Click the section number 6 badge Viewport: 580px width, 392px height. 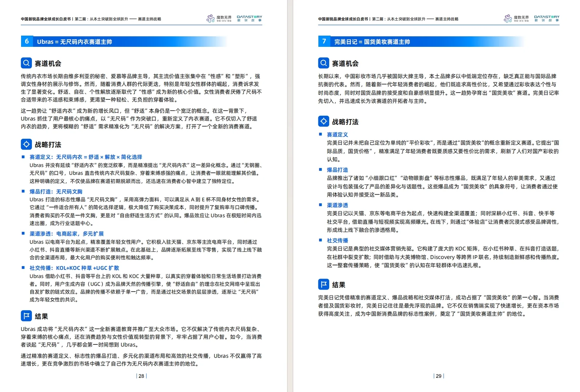(x=27, y=41)
